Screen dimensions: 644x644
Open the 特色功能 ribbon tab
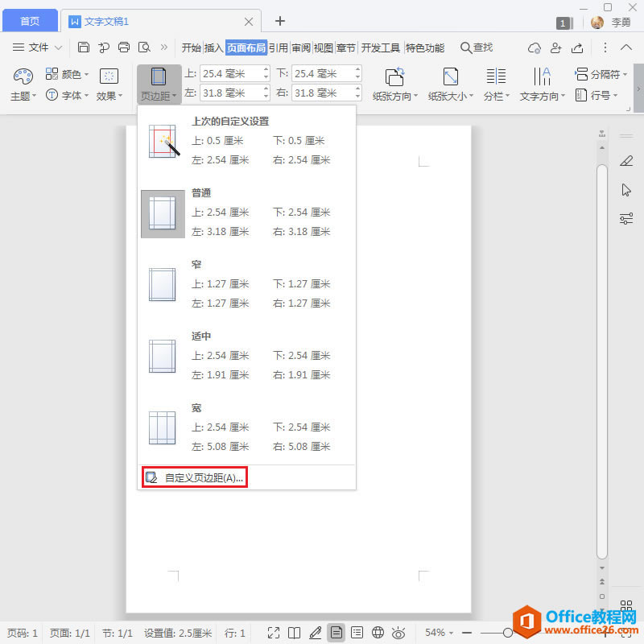pos(425,48)
